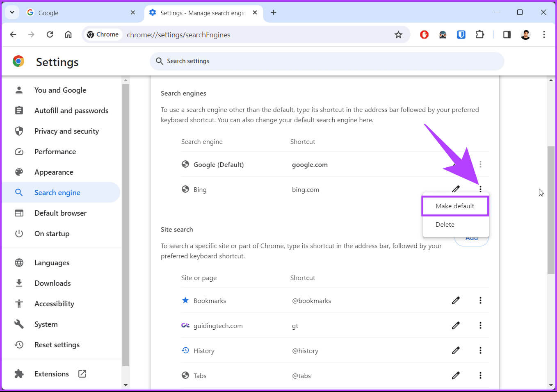Viewport: 557px width, 392px height.
Task: Open more actions for History row
Action: (480, 351)
